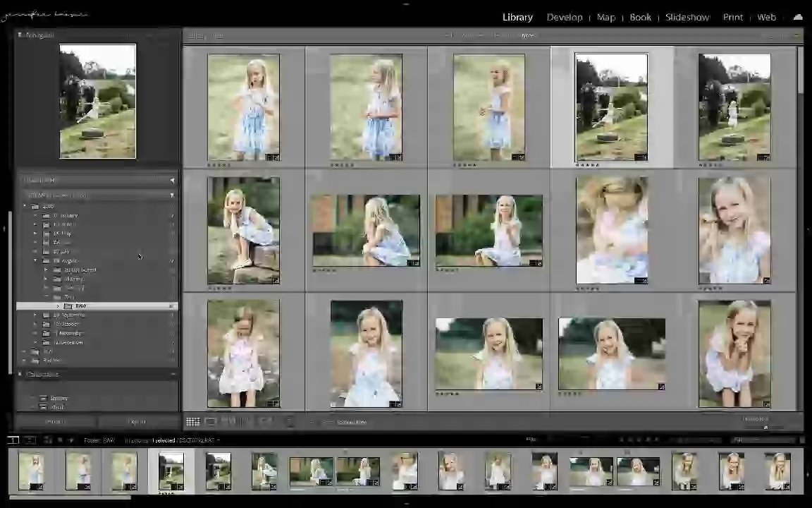The width and height of the screenshot is (812, 508).
Task: Select the Painter spray can tool
Action: tap(290, 421)
